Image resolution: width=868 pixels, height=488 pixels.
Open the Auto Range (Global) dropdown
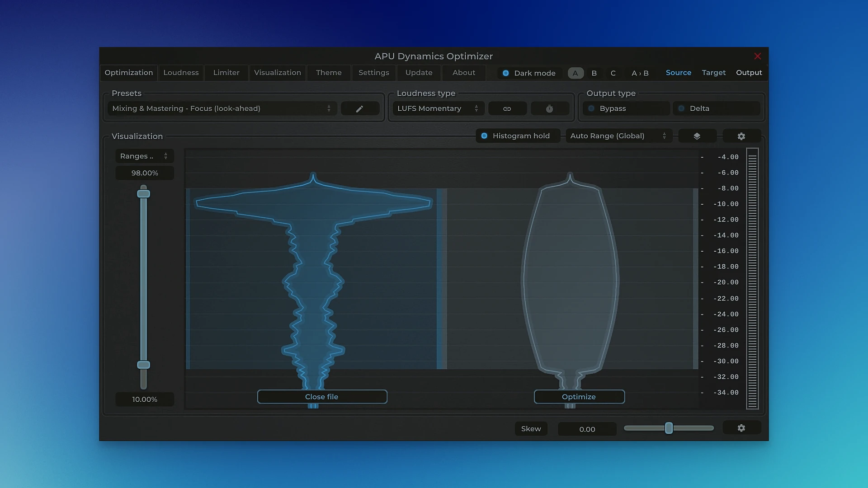(x=618, y=136)
